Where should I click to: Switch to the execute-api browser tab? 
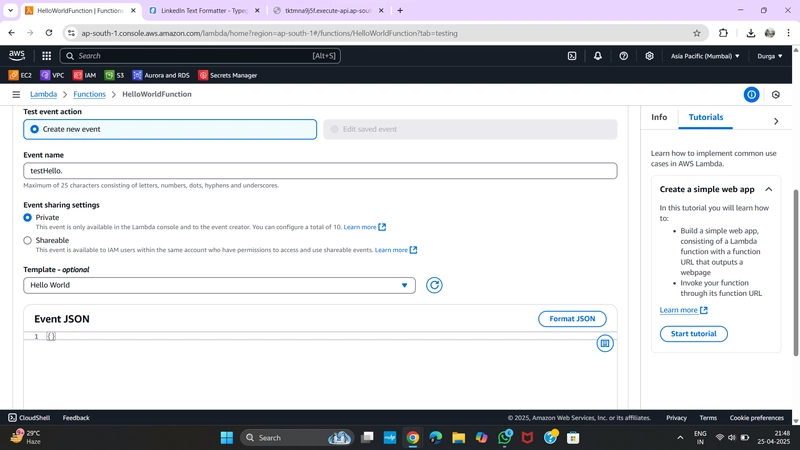point(329,10)
